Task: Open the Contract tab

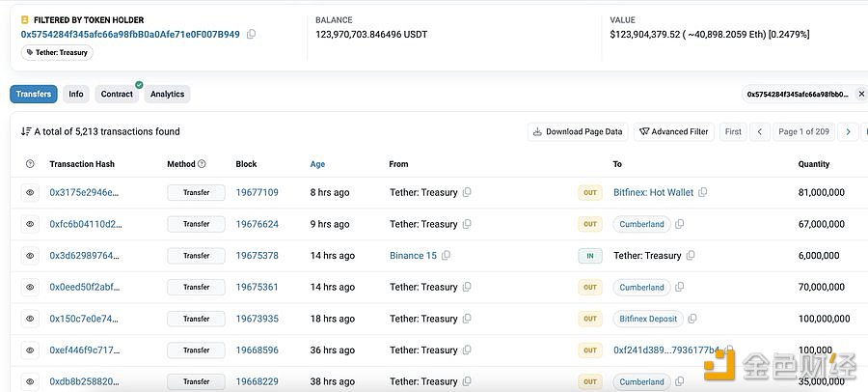Action: 117,95
